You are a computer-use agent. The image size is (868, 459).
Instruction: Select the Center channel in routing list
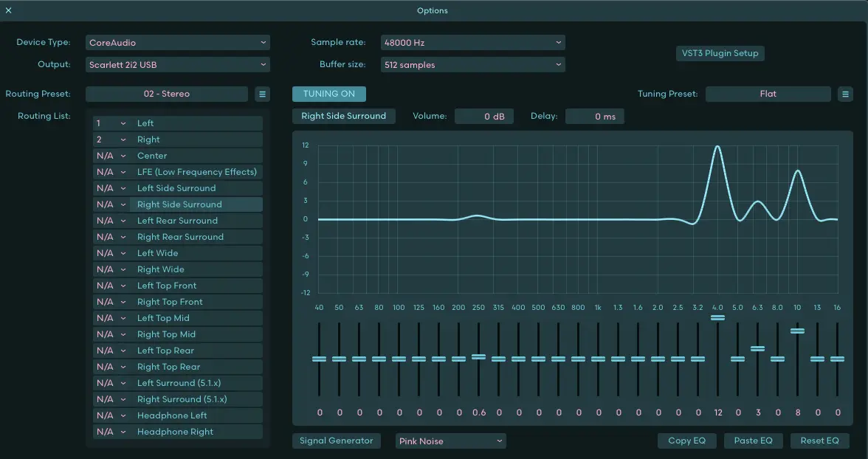152,156
